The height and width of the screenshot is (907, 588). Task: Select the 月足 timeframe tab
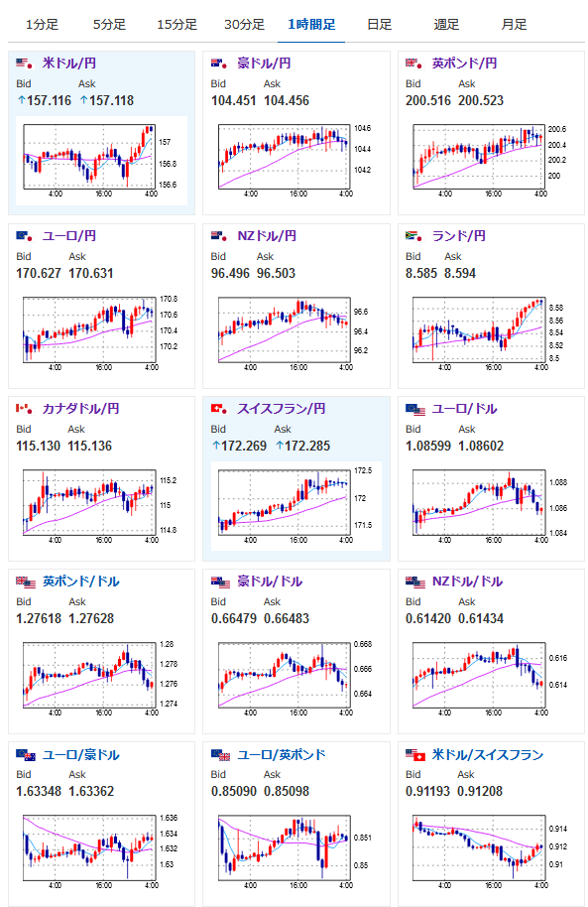(x=514, y=24)
